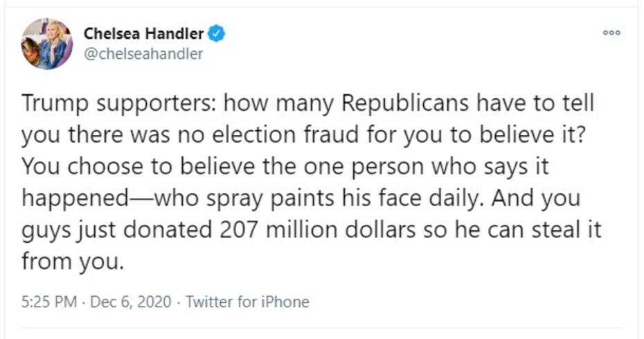Open Chelsea Handler's profile picture

[47, 44]
